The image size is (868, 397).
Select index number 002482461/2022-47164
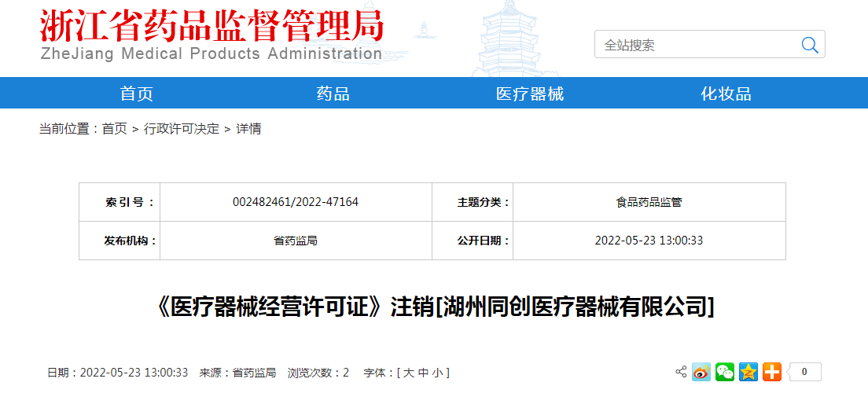pyautogui.click(x=296, y=202)
